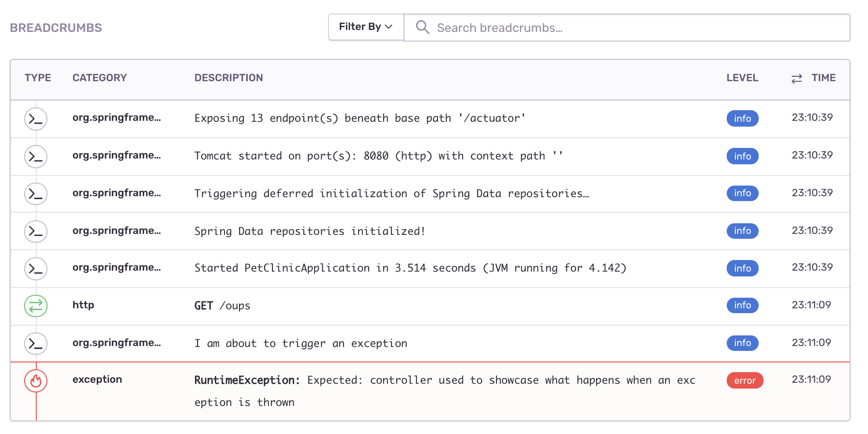Click the magnifying glass search icon

pos(422,28)
